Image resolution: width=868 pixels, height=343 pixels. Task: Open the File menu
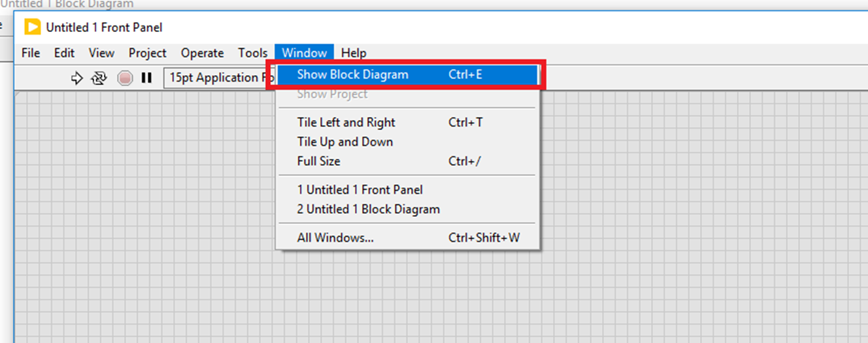click(31, 53)
